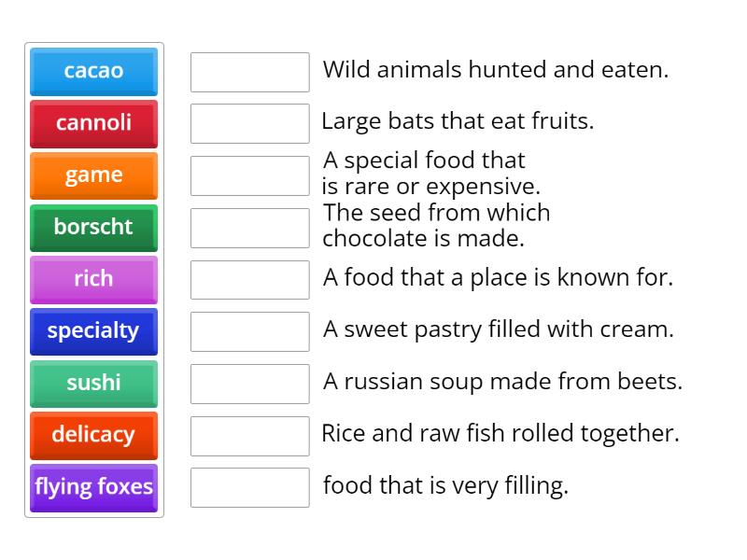Choose the slot beside 'A sweet pastry filled with cream'

pyautogui.click(x=249, y=331)
